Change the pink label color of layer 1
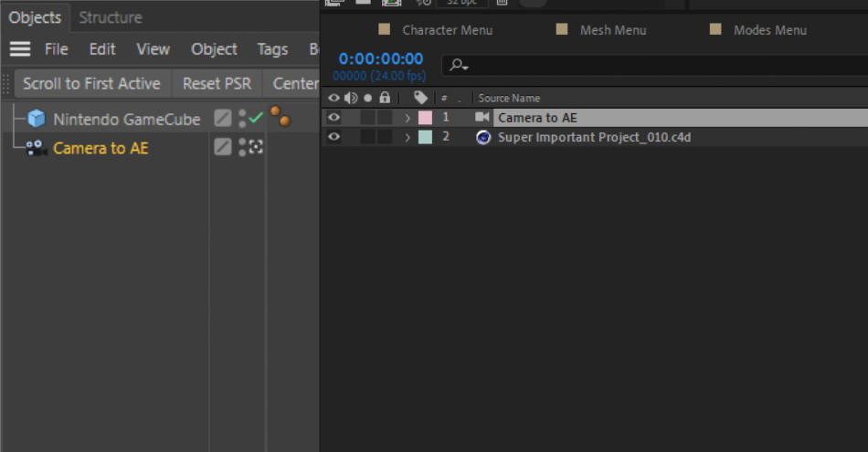 pyautogui.click(x=425, y=117)
